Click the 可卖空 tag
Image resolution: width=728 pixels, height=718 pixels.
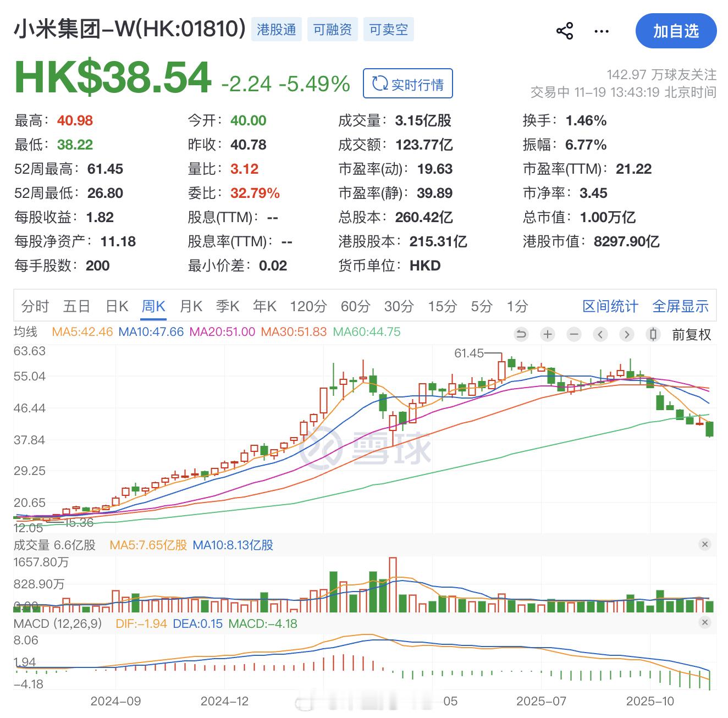pyautogui.click(x=389, y=29)
